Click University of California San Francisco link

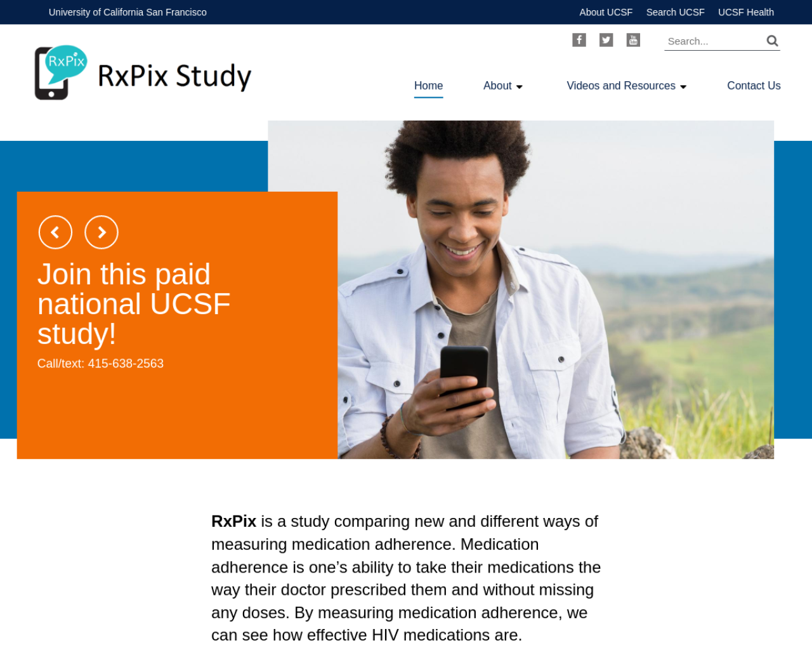[128, 12]
